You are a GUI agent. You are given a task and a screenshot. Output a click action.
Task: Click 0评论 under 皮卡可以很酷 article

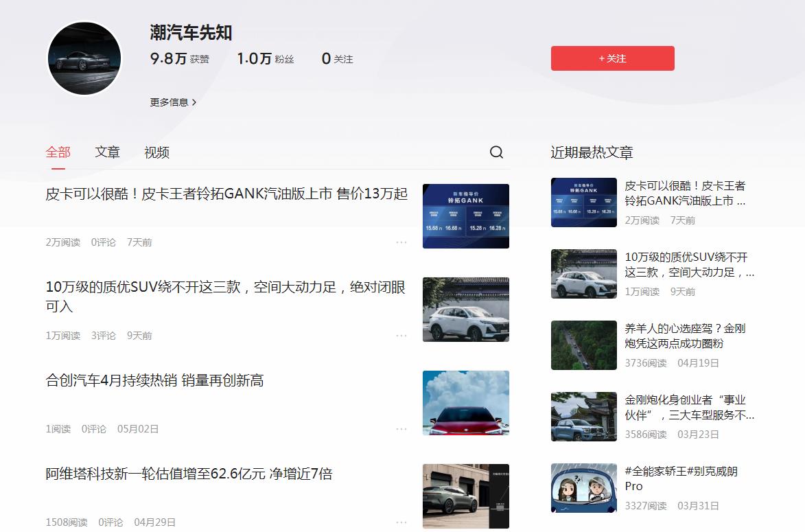pyautogui.click(x=104, y=242)
